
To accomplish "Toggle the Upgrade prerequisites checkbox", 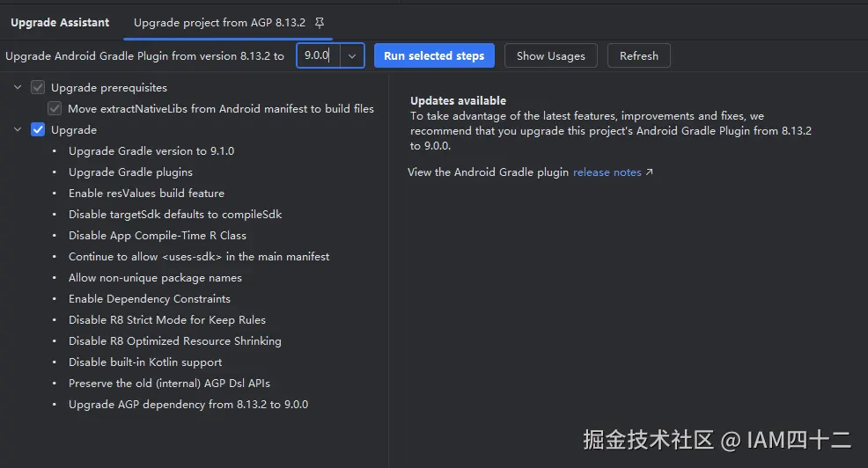I will 38,88.
